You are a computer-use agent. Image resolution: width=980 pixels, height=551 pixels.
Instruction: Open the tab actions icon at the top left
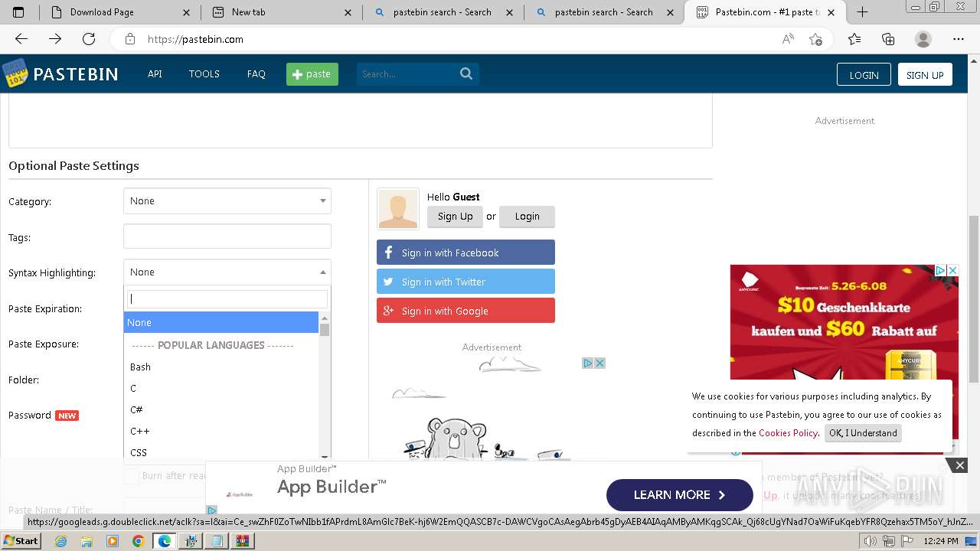pyautogui.click(x=18, y=12)
